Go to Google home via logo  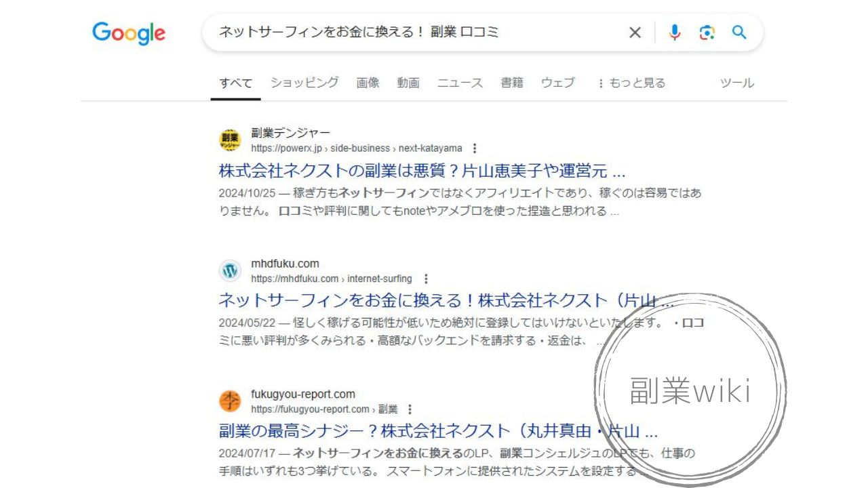click(x=129, y=33)
